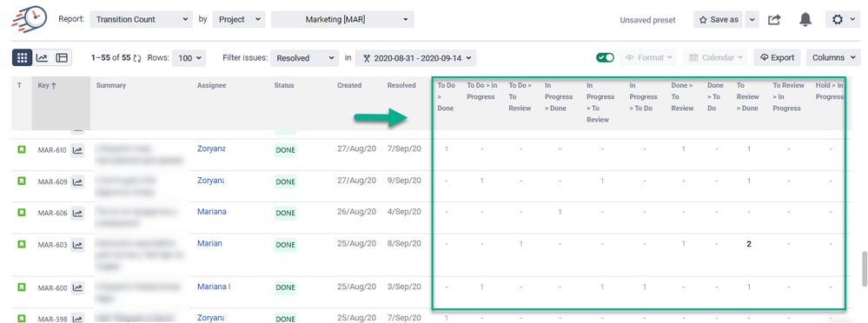Open the chart icon for MAR-603
Image resolution: width=868 pixels, height=323 pixels.
coord(77,244)
